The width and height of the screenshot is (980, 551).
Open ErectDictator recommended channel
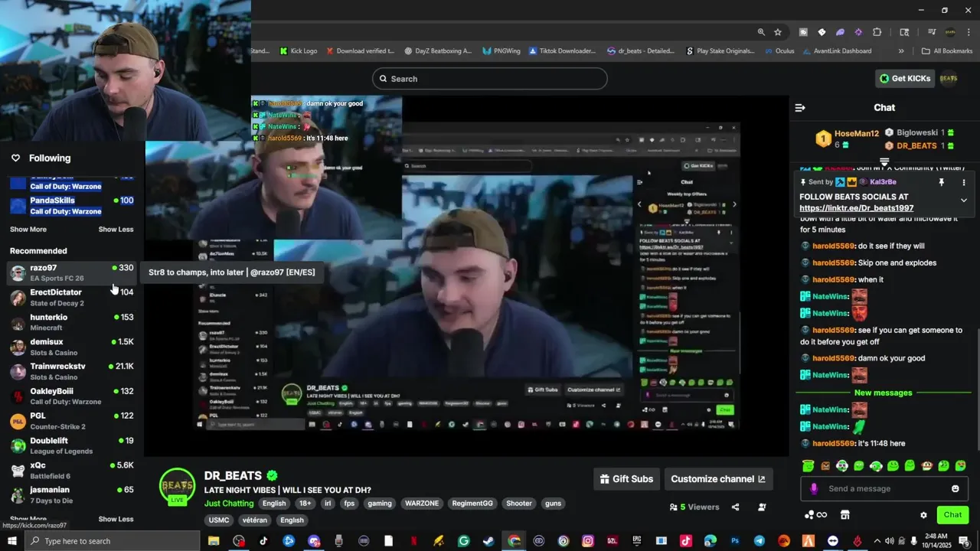pyautogui.click(x=72, y=298)
